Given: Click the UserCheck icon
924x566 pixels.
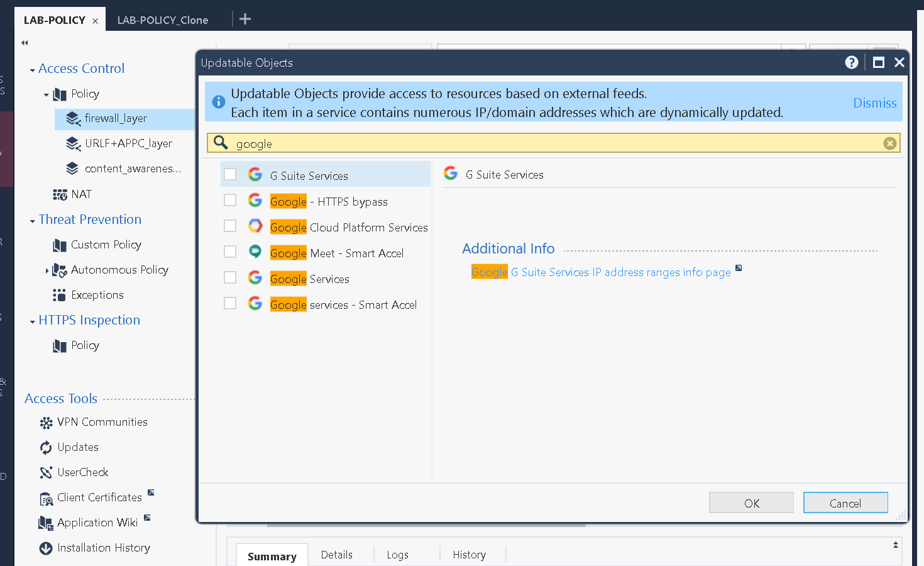Looking at the screenshot, I should [x=46, y=472].
